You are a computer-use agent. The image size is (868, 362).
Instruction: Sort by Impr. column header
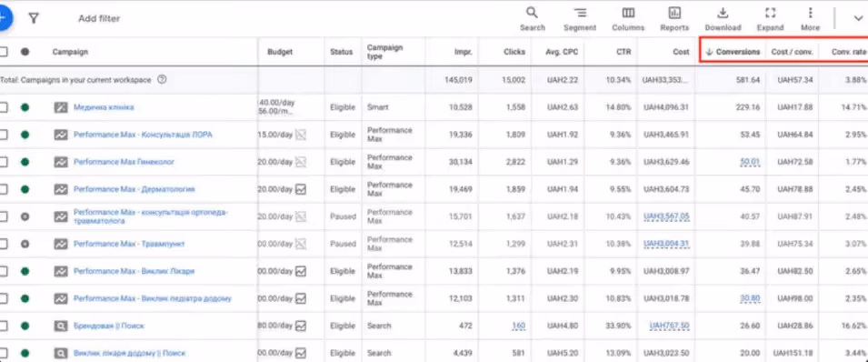[x=464, y=52]
